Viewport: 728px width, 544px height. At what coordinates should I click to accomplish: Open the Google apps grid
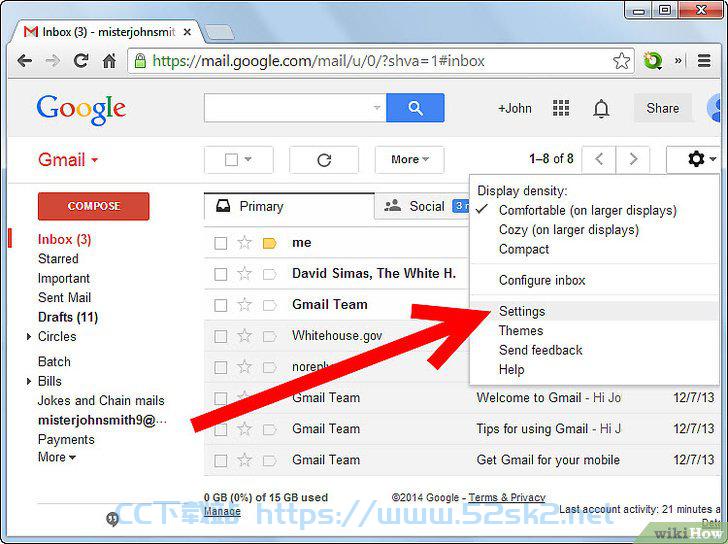(561, 108)
